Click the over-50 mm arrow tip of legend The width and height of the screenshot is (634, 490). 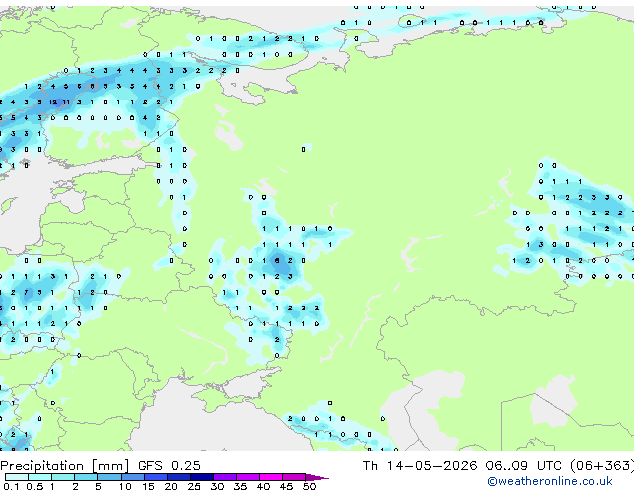point(317,477)
